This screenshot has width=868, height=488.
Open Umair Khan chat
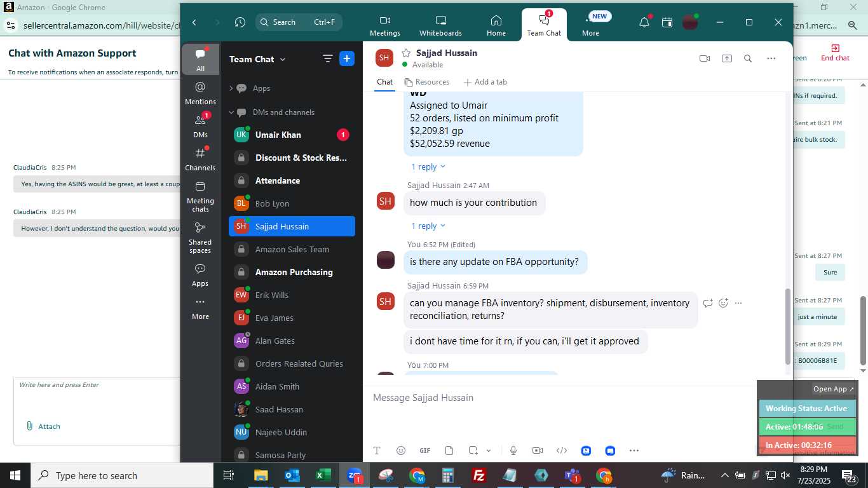click(x=292, y=135)
